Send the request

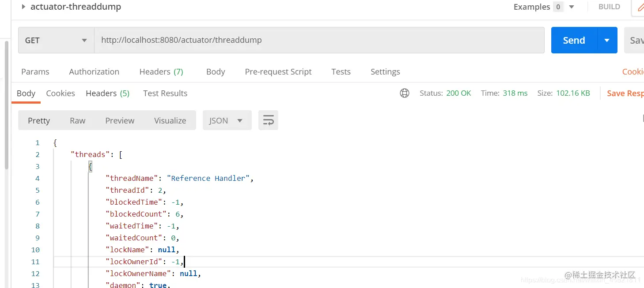click(574, 40)
